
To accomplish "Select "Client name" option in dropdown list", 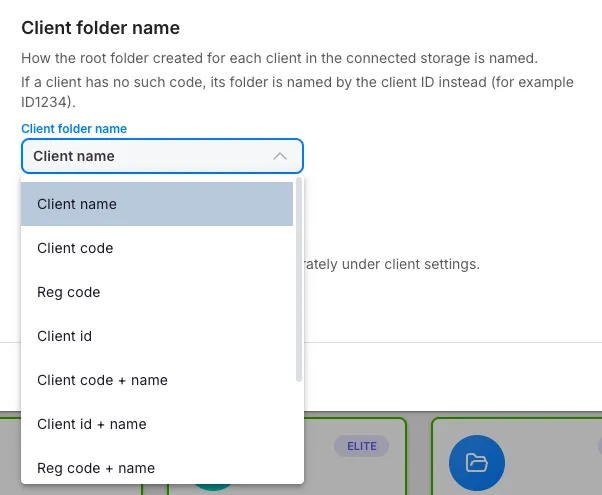I will [157, 204].
